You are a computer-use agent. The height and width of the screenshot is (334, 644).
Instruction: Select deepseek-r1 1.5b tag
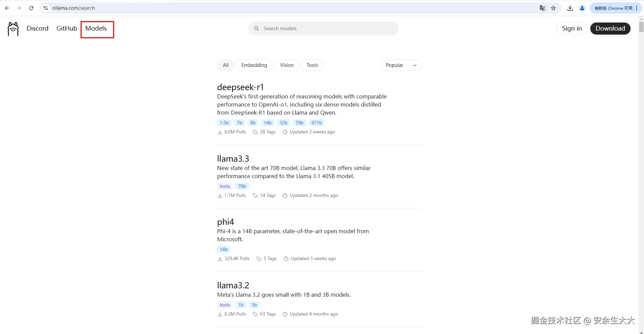click(224, 123)
